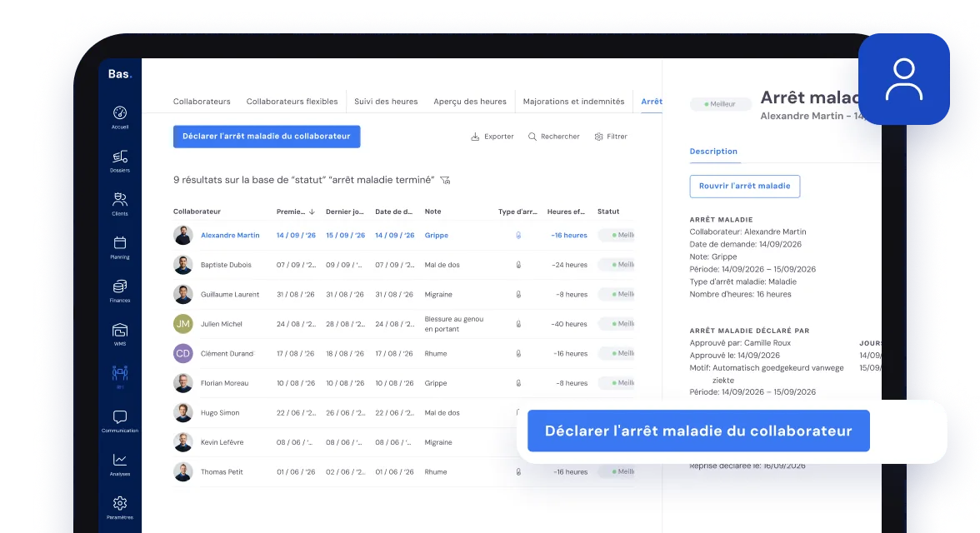Open Planning from the sidebar

pos(120,247)
